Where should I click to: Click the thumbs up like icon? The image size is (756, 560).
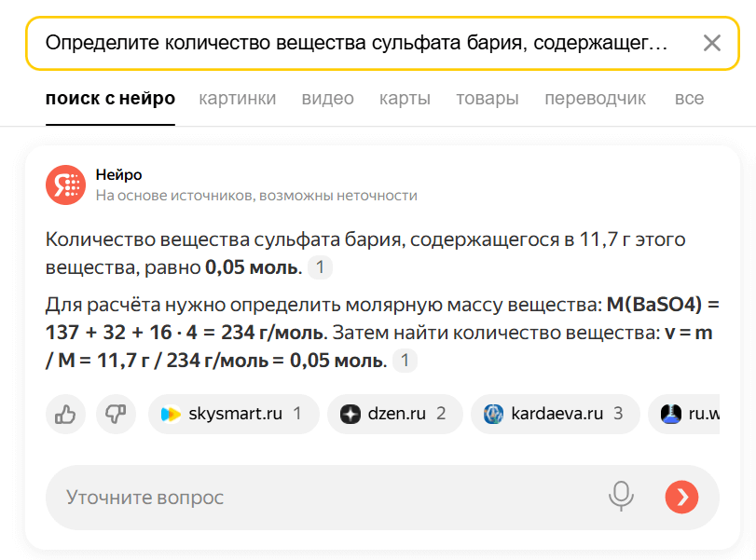(65, 415)
